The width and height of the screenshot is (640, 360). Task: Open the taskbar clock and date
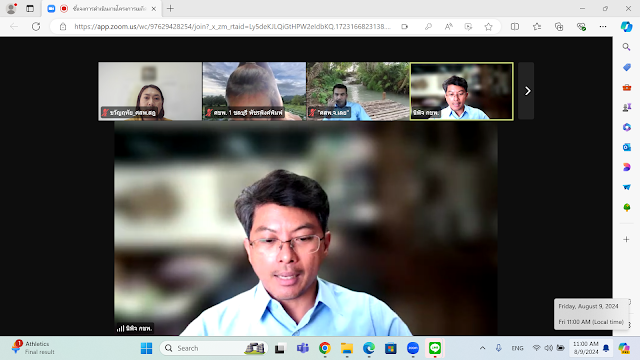586,348
